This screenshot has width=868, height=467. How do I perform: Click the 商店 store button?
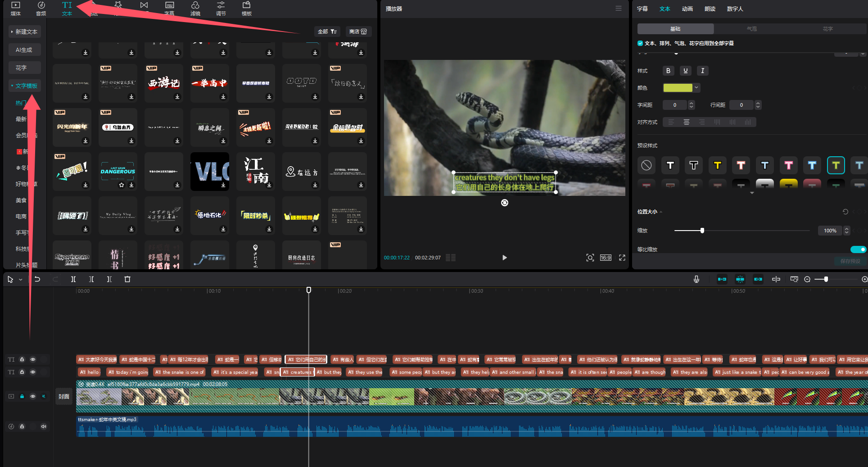pos(358,32)
